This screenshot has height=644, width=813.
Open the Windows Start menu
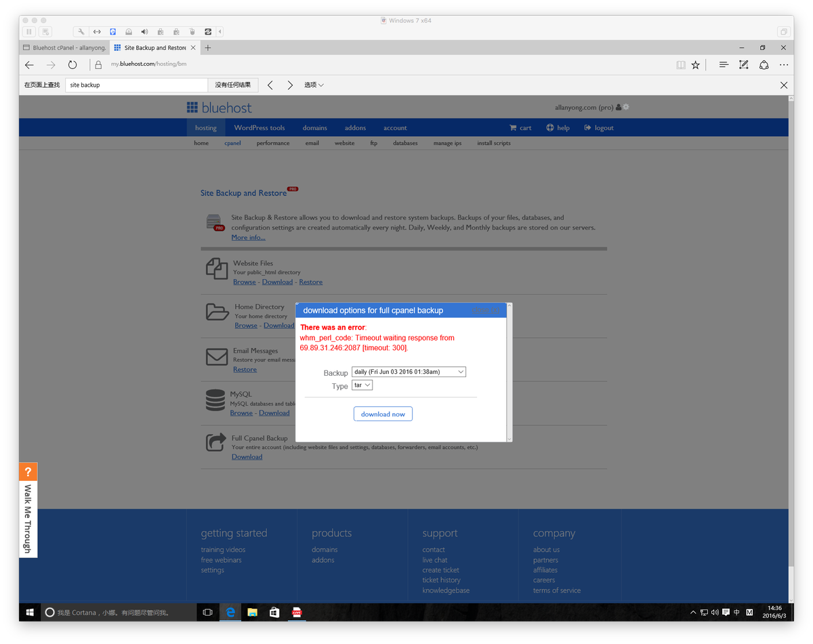pos(30,612)
